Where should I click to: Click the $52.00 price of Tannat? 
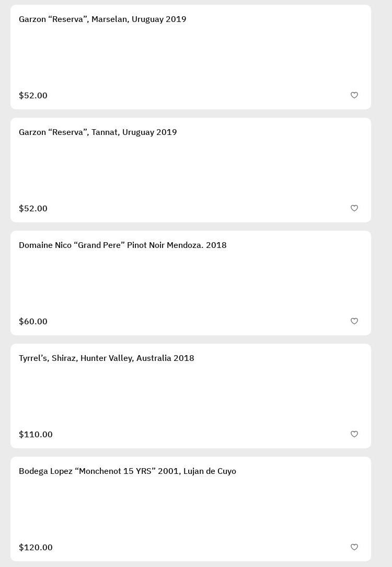click(33, 209)
